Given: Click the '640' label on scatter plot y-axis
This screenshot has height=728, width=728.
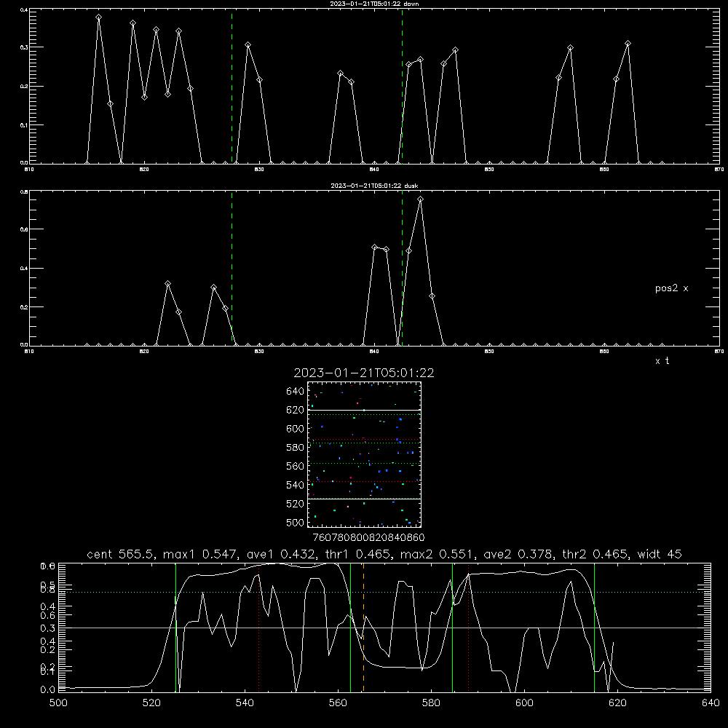Looking at the screenshot, I should point(296,392).
